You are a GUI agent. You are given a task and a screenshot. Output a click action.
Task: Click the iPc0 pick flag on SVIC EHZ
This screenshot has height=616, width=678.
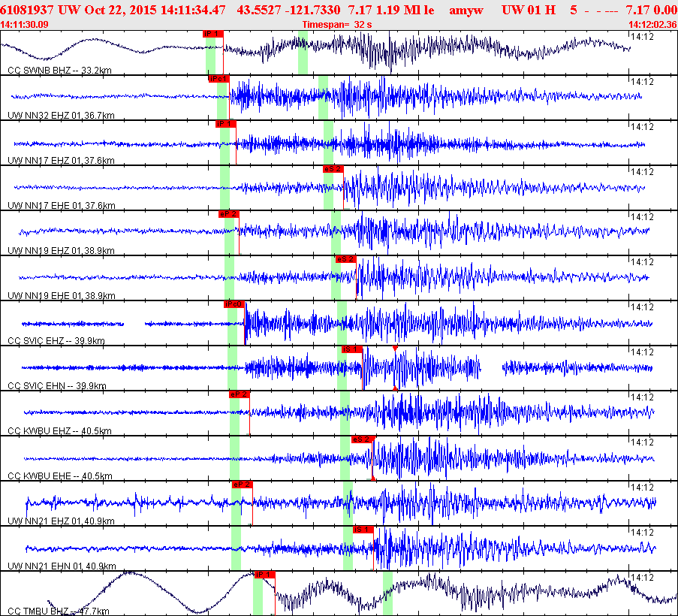[234, 304]
